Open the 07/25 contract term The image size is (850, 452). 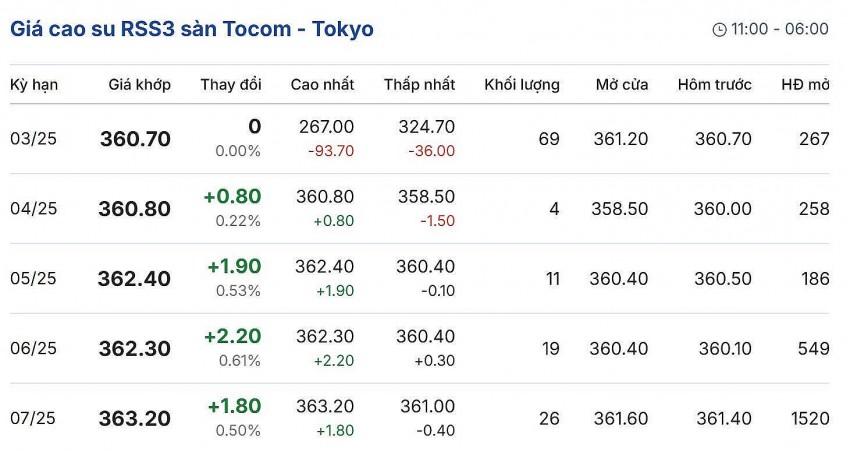[33, 419]
